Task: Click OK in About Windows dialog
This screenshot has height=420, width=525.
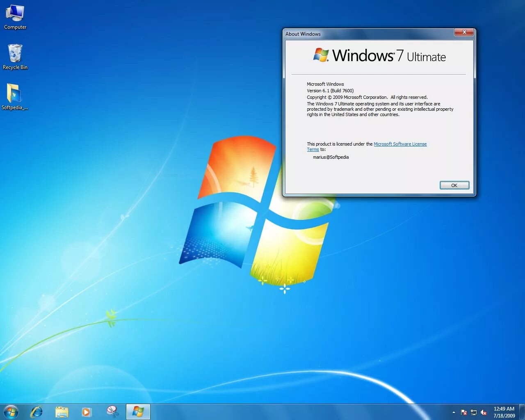Action: point(454,185)
